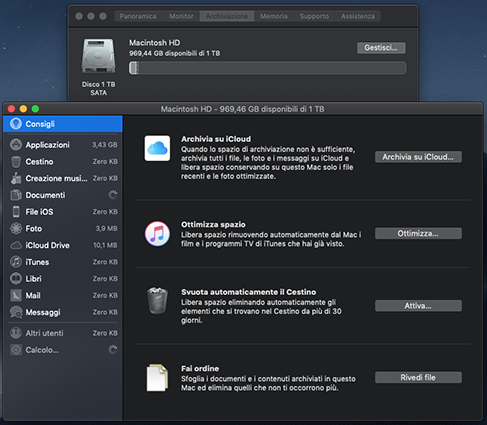The image size is (487, 425).
Task: Click the Libri book icon
Action: (x=16, y=279)
